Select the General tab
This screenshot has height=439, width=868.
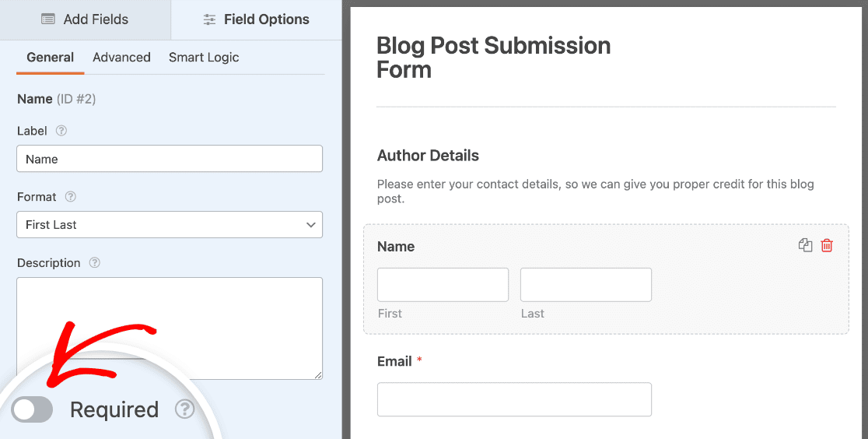[x=51, y=57]
